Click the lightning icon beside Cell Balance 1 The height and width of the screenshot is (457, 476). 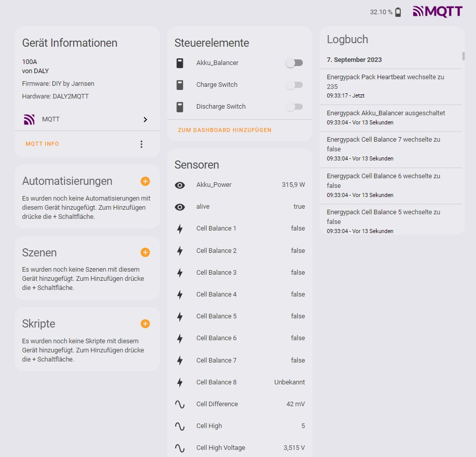(180, 228)
